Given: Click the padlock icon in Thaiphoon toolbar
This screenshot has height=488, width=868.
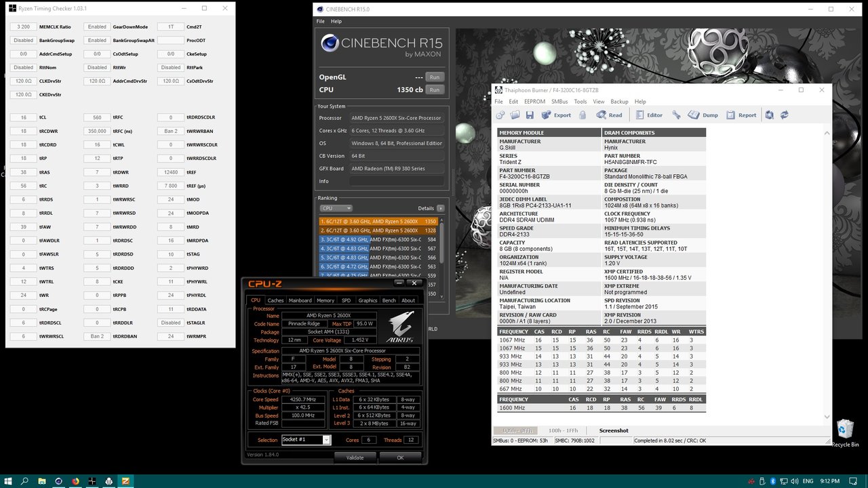Looking at the screenshot, I should click(x=583, y=115).
